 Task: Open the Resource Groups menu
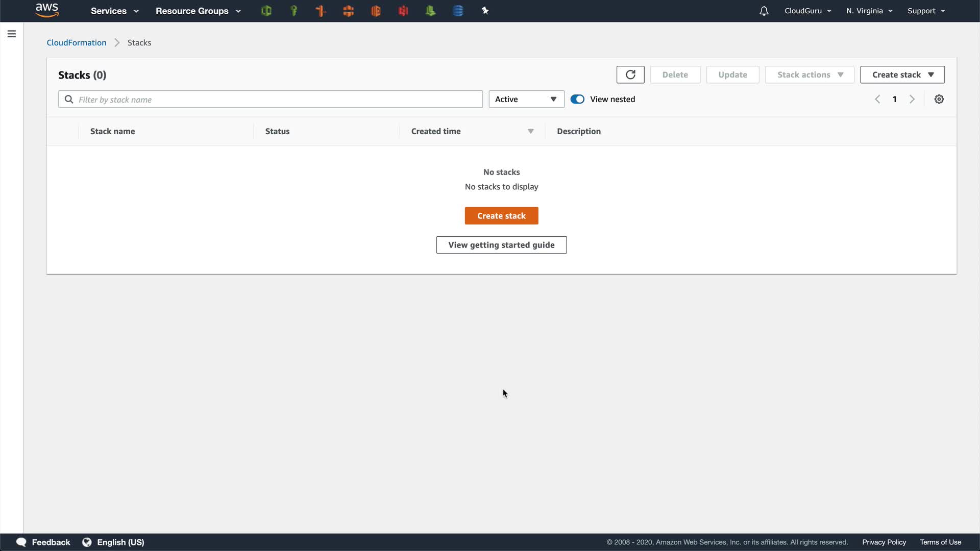198,11
